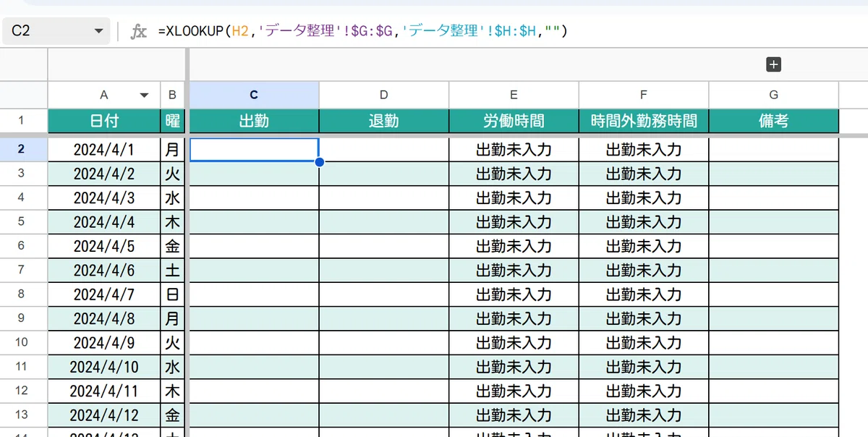Click the 備考 header cell

[774, 121]
